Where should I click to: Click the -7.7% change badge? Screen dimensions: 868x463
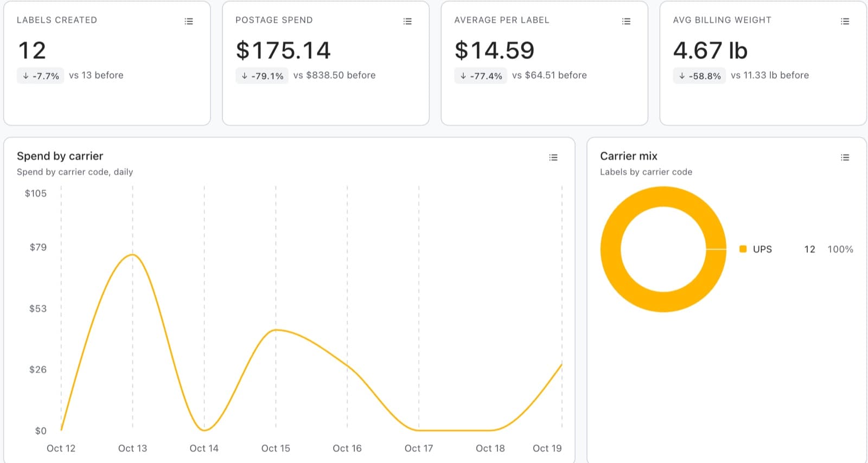pos(41,76)
